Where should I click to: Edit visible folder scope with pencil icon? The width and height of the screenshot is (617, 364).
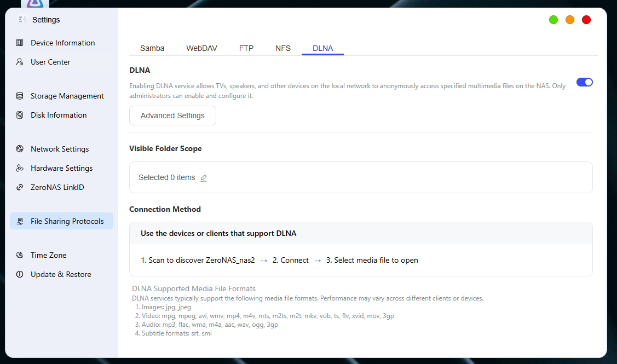[x=204, y=178]
